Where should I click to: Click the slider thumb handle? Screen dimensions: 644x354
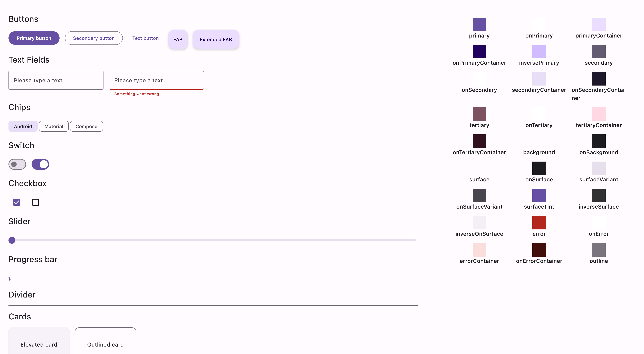12,240
